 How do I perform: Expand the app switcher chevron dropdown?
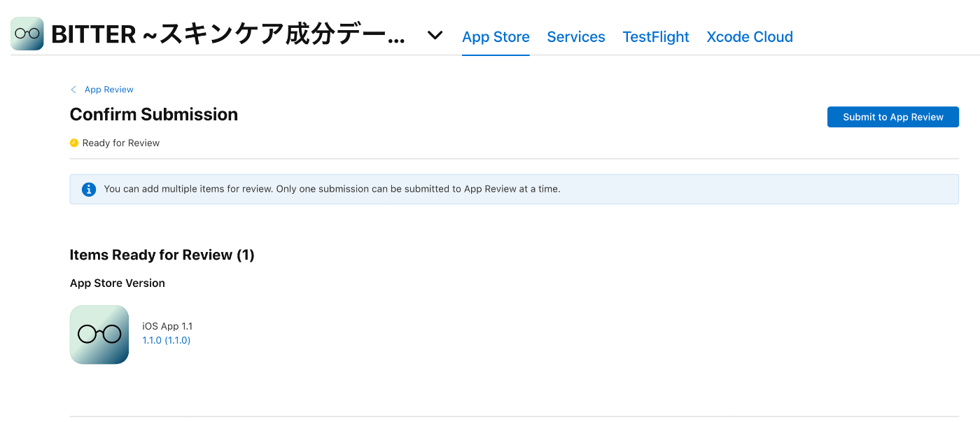point(435,35)
